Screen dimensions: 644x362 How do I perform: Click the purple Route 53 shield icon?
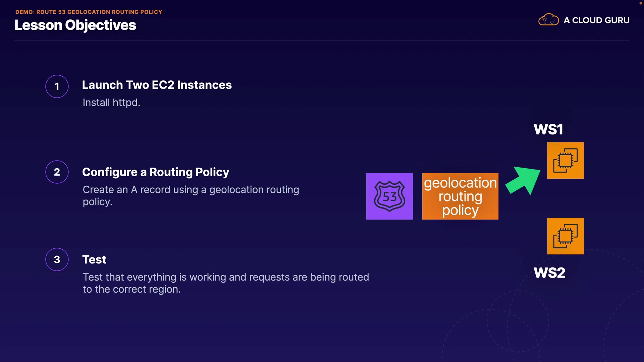389,196
